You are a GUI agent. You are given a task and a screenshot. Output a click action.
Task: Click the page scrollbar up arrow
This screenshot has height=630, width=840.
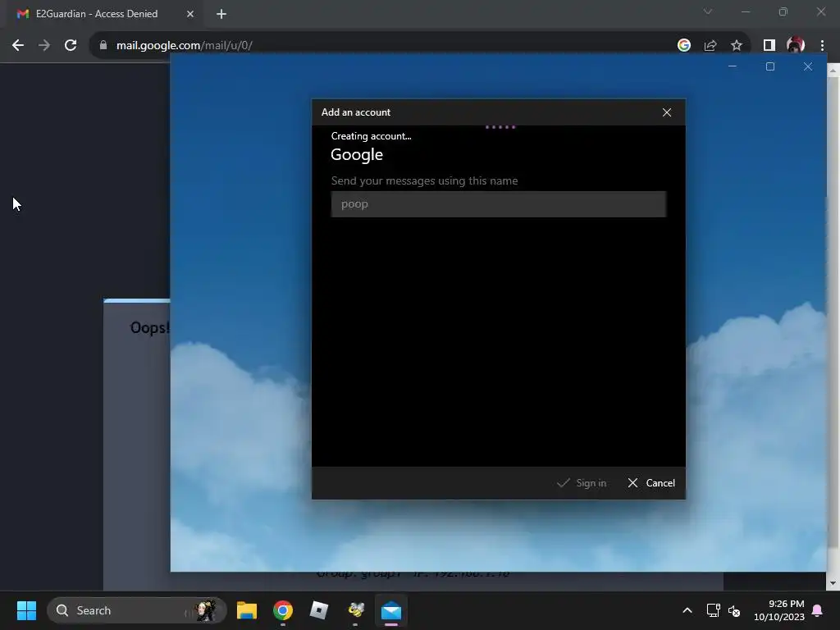click(833, 71)
